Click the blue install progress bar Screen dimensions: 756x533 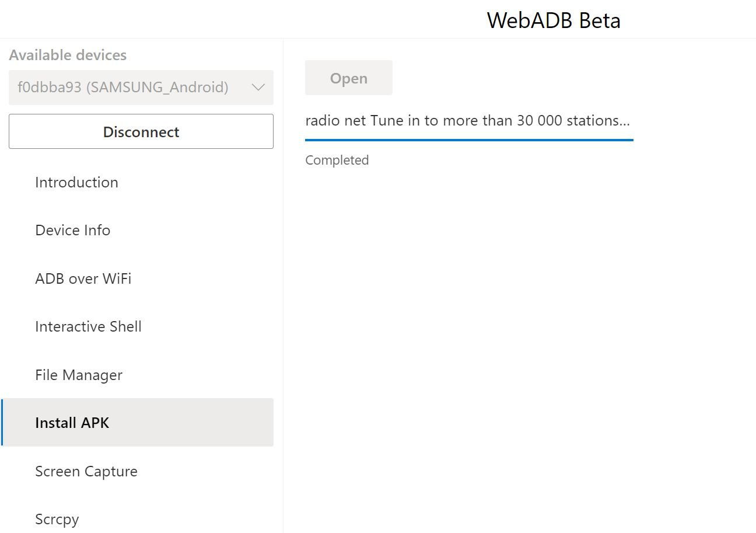(469, 140)
